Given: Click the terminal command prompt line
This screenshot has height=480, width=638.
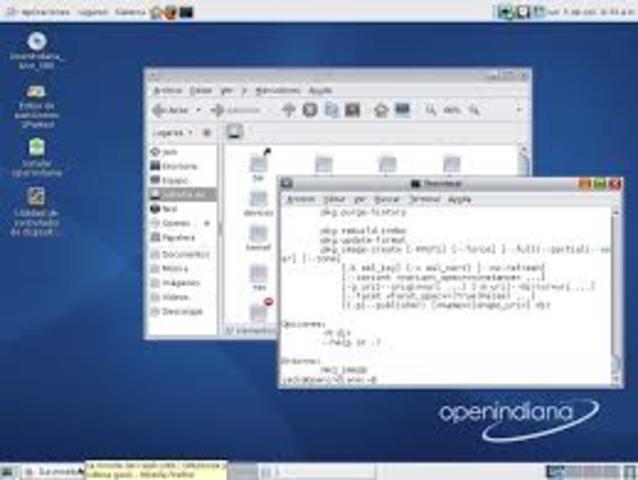Looking at the screenshot, I should coord(330,380).
